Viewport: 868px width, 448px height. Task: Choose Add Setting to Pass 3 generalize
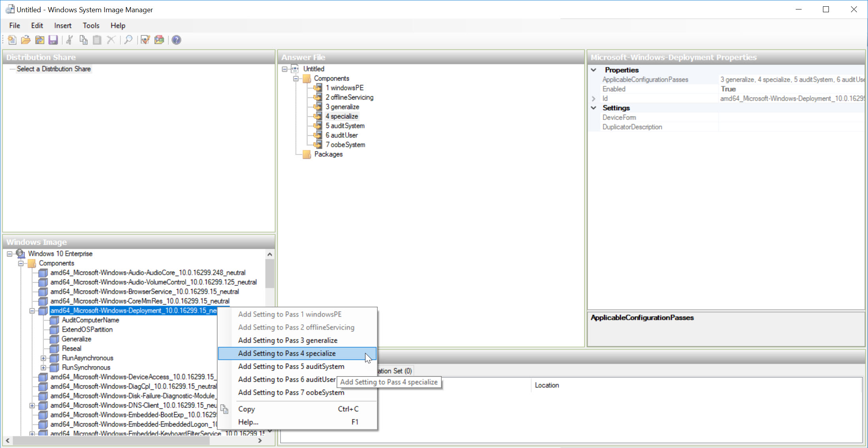(x=297, y=340)
